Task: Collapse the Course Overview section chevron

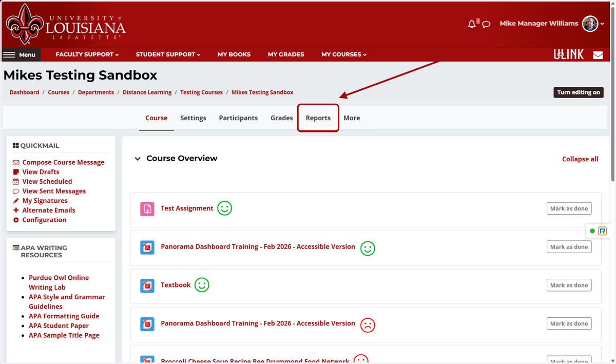Action: (138, 159)
